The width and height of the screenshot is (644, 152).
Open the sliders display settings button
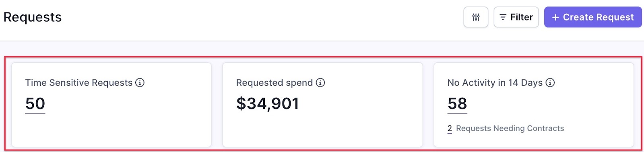point(476,17)
